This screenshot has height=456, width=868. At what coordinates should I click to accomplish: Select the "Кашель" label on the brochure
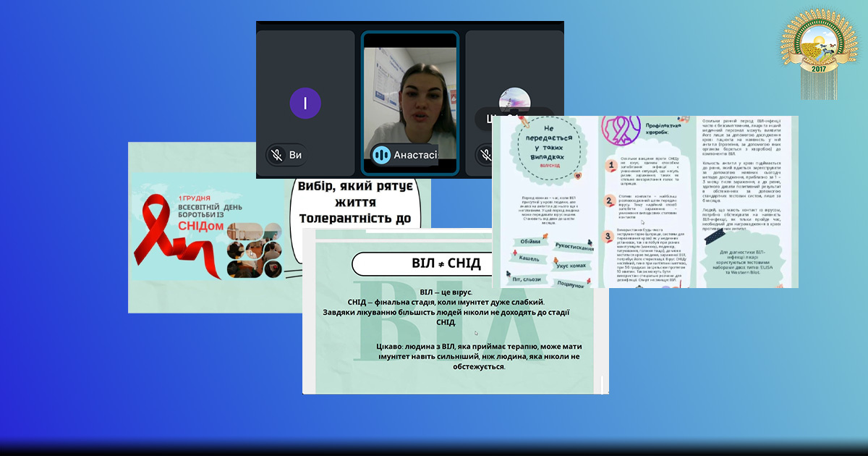pyautogui.click(x=528, y=258)
